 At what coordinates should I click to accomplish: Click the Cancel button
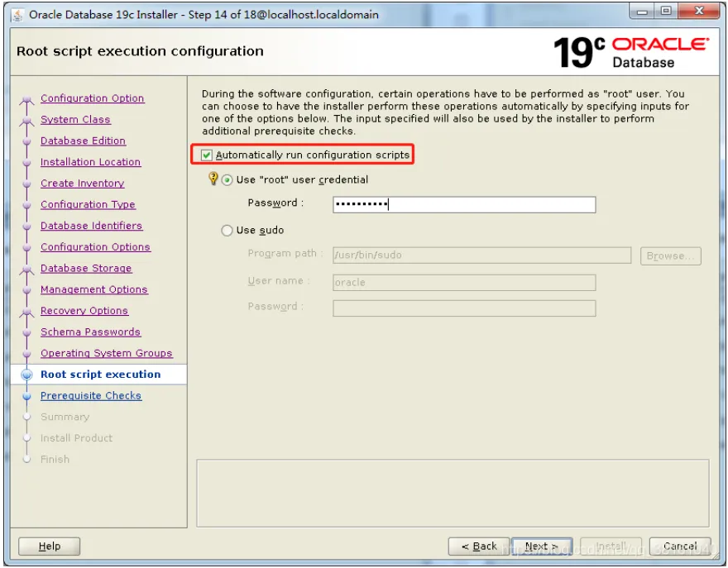680,547
